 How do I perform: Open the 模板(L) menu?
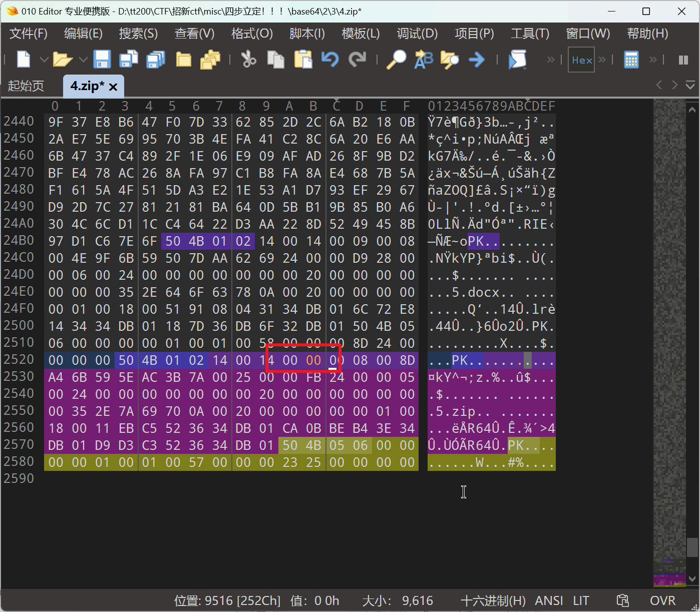click(361, 34)
